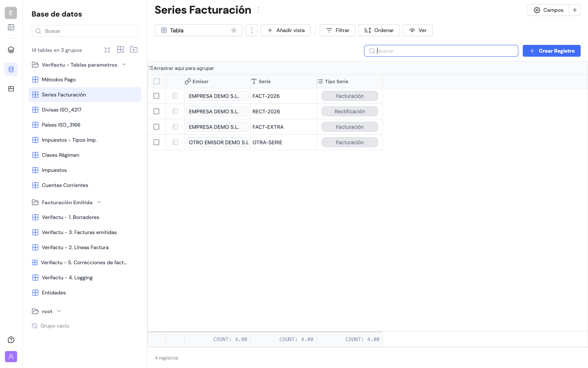This screenshot has width=588, height=368.
Task: Collapse the Facturación Emitida group chevron
Action: 99,202
